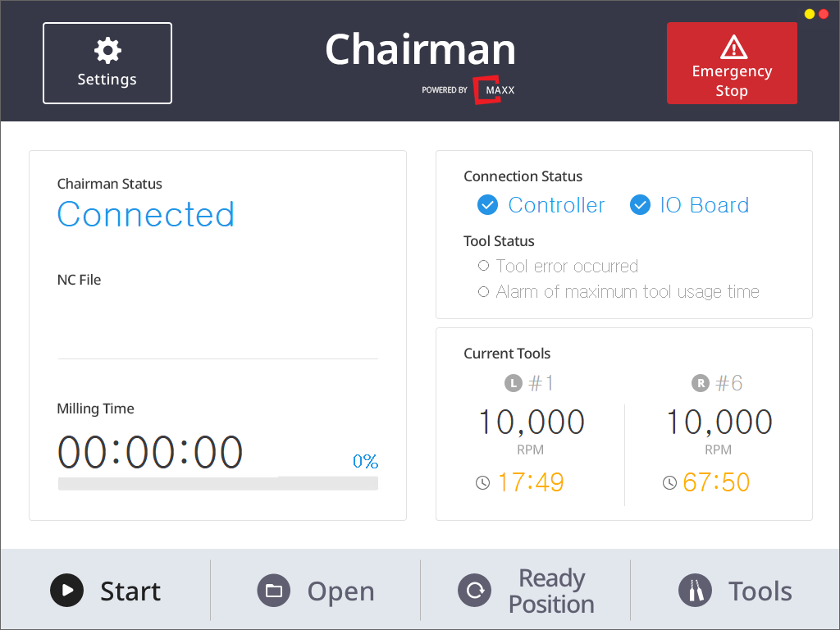Viewport: 840px width, 630px height.
Task: Toggle the IO Board connection checkmark
Action: tap(640, 205)
